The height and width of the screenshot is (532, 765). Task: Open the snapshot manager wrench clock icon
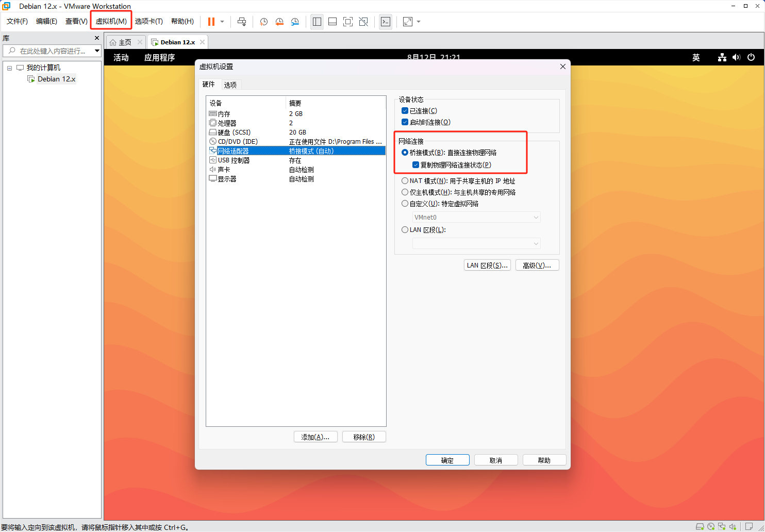coord(295,22)
